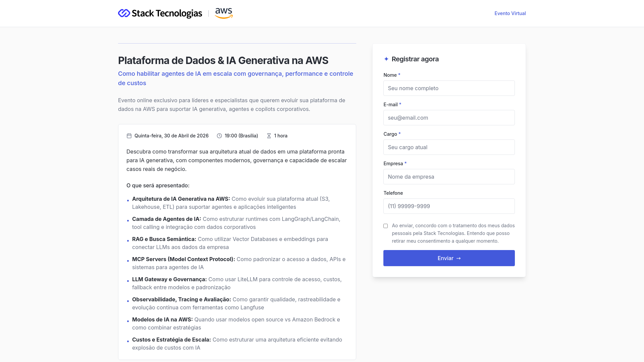Click the time text 19:00 (Brasília)
Viewport: 644px width, 362px height.
pos(241,136)
